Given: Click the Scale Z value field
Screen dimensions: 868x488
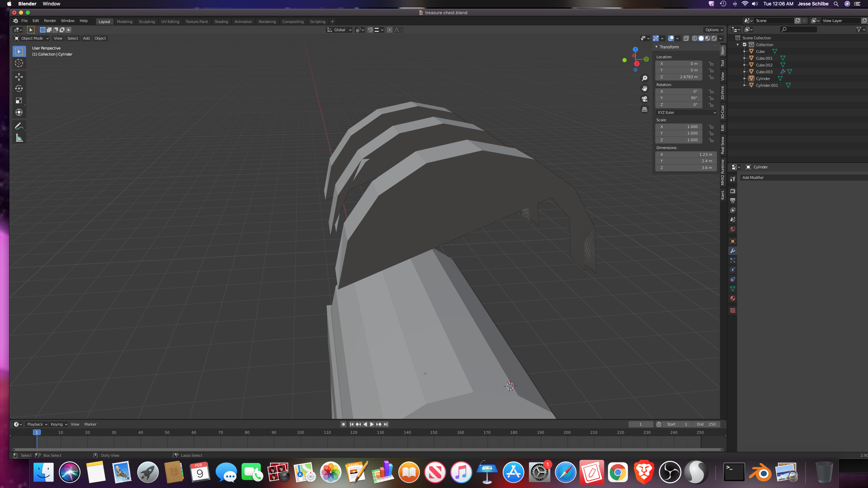Looking at the screenshot, I should 679,140.
